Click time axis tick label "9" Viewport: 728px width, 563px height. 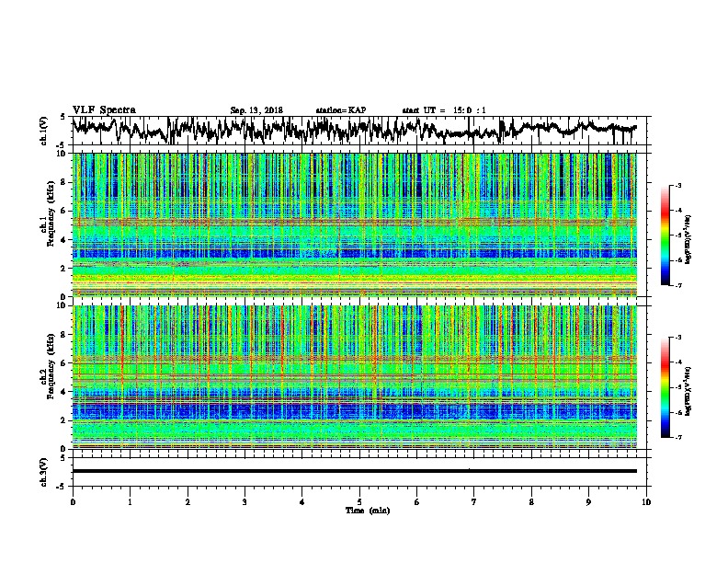(588, 502)
